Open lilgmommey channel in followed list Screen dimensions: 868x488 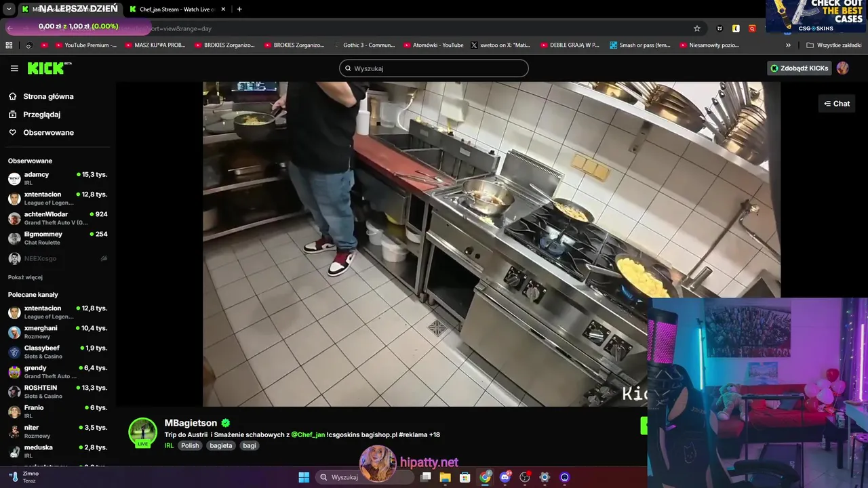pos(58,238)
